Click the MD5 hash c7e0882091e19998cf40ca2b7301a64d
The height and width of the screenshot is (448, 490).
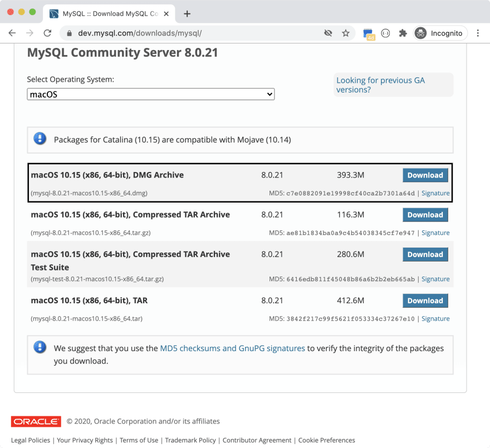tap(350, 193)
